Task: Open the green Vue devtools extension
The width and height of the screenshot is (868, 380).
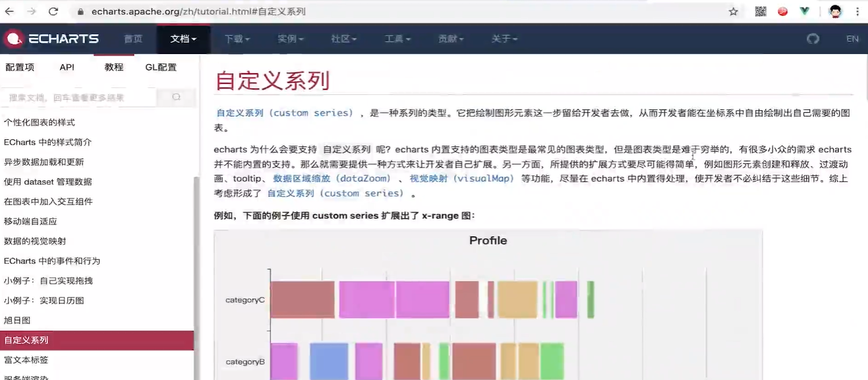Action: pos(804,11)
